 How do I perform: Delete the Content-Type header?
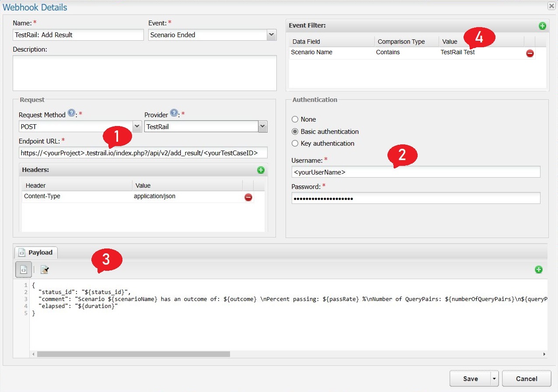[248, 197]
